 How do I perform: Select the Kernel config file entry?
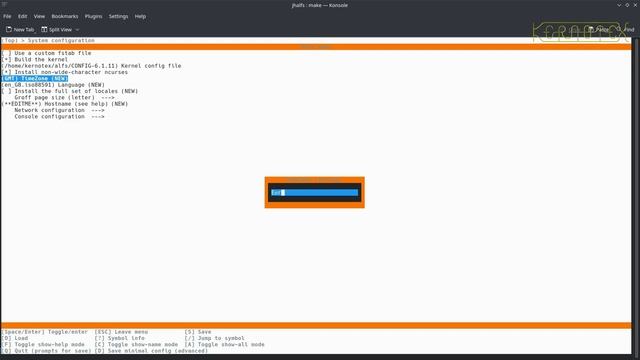click(91, 66)
